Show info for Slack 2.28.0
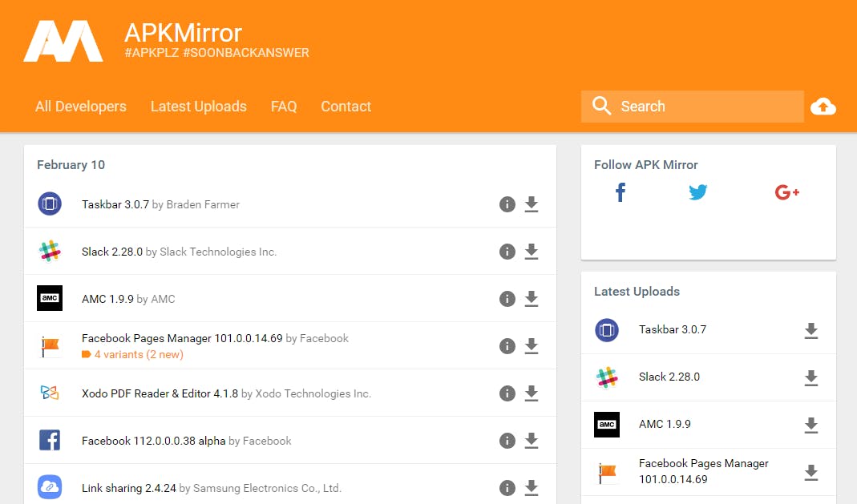 pos(507,252)
